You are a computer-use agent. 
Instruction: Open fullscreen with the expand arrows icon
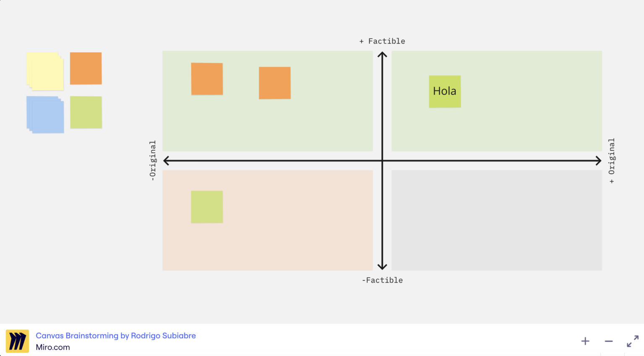pos(632,341)
